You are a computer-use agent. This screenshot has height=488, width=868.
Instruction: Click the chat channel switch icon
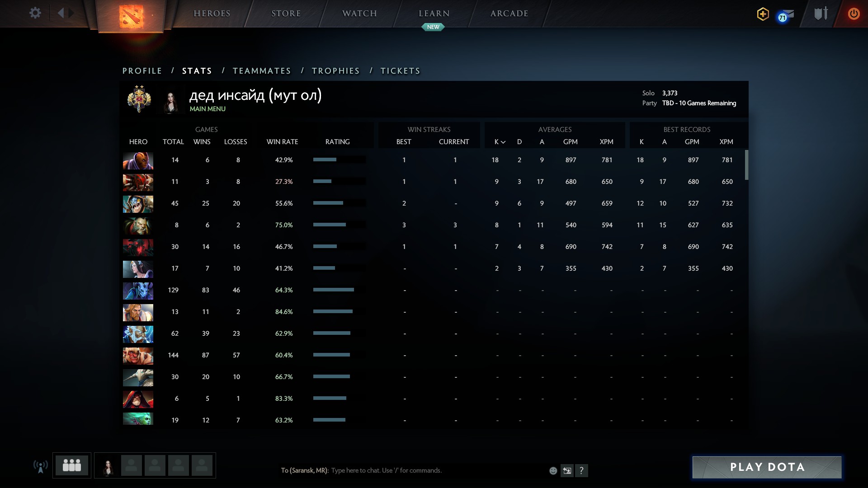[x=567, y=470]
